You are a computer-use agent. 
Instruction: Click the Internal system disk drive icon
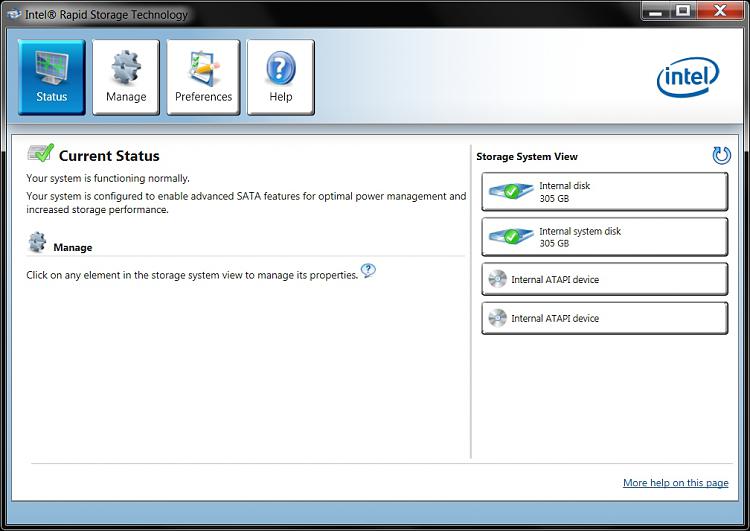(511, 236)
